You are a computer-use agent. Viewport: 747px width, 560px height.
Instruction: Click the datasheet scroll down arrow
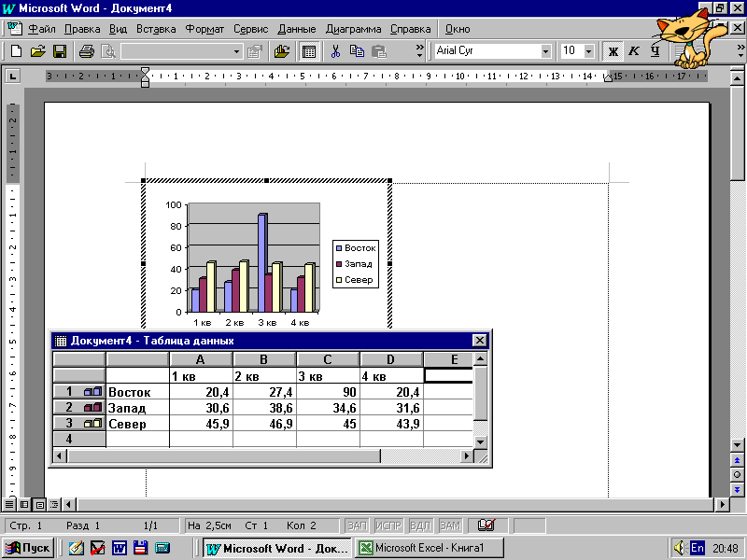coord(480,441)
